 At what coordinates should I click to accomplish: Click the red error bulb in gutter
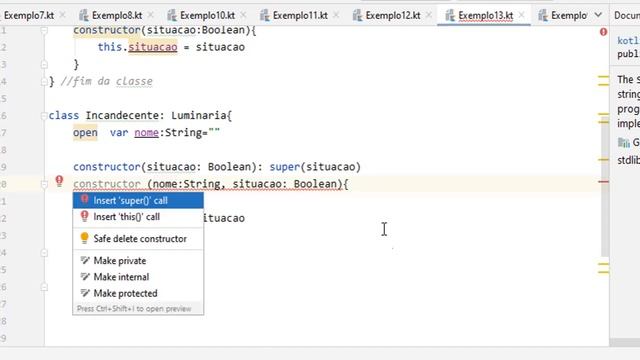tap(59, 180)
